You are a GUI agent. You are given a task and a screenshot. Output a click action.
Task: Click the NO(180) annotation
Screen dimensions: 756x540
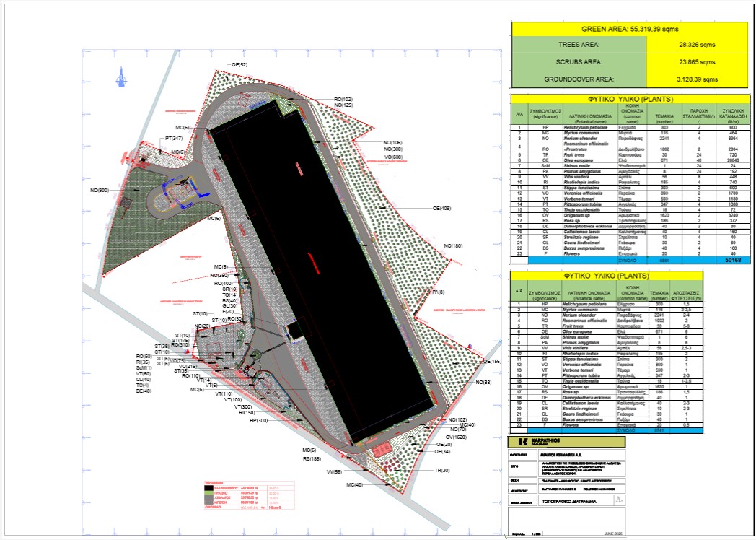(453, 247)
